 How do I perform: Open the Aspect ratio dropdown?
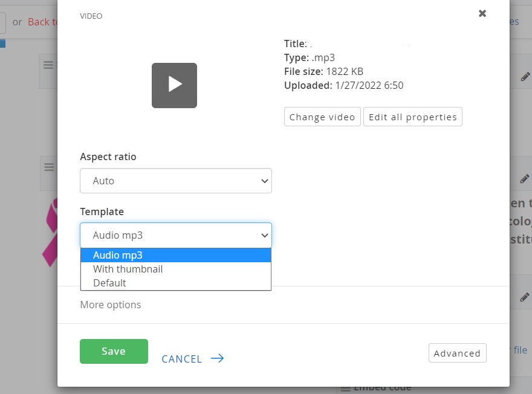point(175,181)
